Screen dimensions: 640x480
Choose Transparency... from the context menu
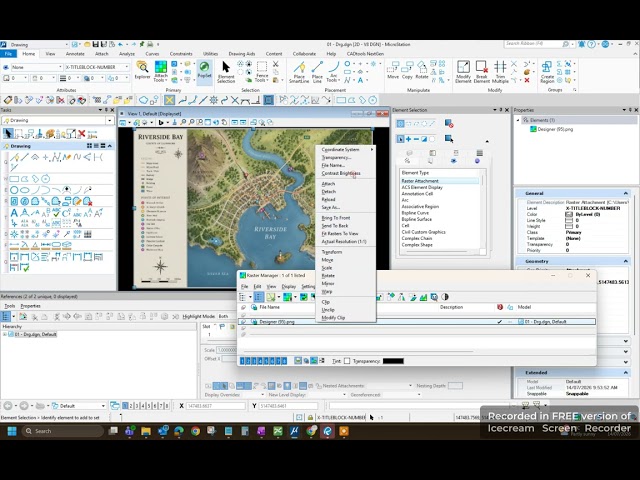[x=336, y=158]
